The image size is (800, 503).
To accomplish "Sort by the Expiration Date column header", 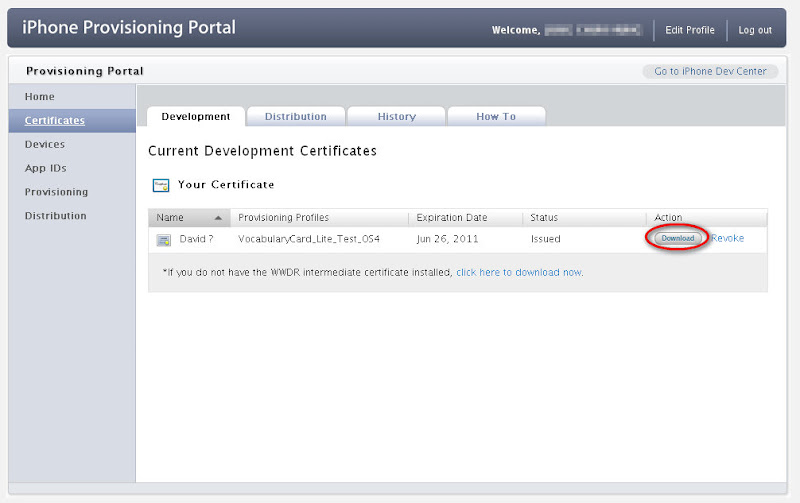I will pos(452,218).
